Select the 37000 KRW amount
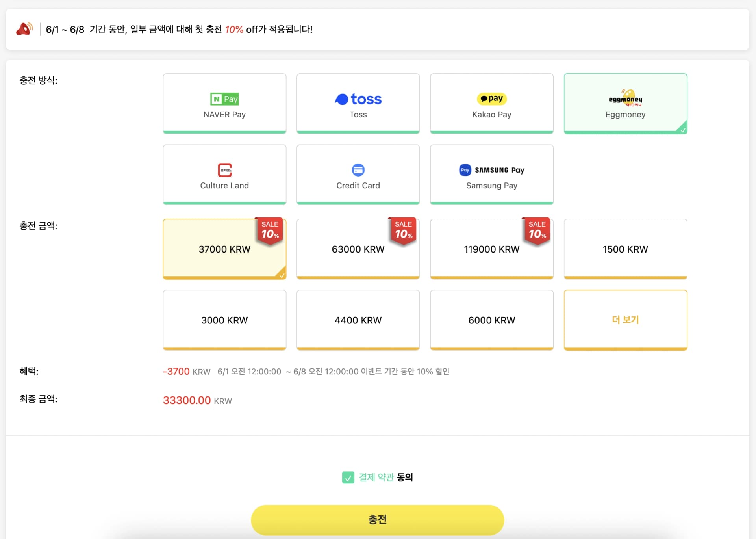Viewport: 756px width, 539px height. [x=224, y=249]
